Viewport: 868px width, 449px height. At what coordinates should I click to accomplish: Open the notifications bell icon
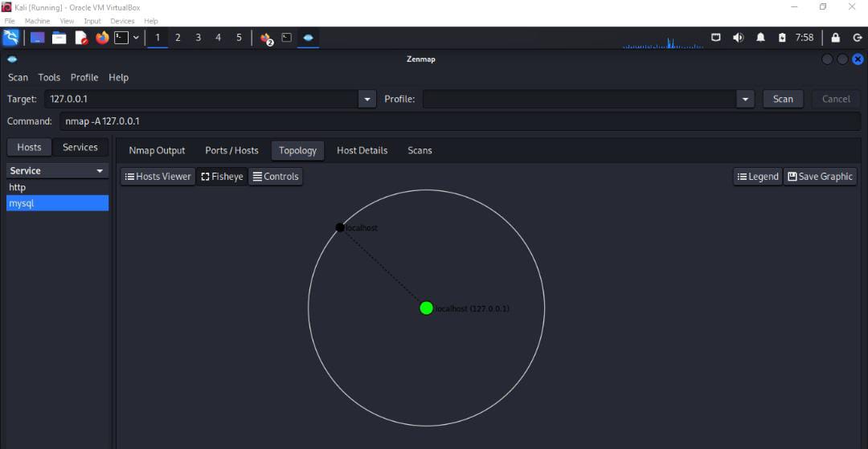(x=760, y=38)
